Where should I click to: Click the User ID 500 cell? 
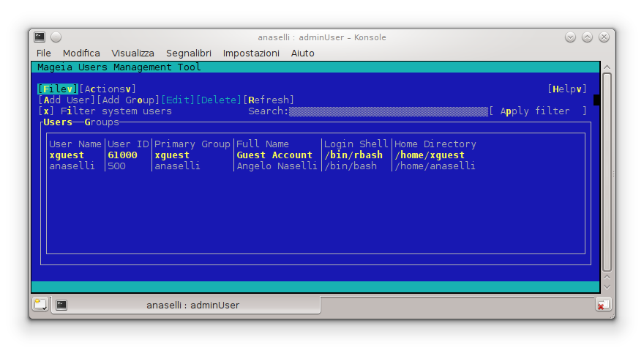coord(116,166)
